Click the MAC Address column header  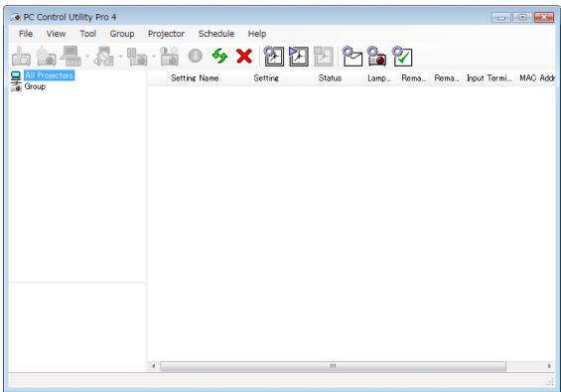[536, 78]
